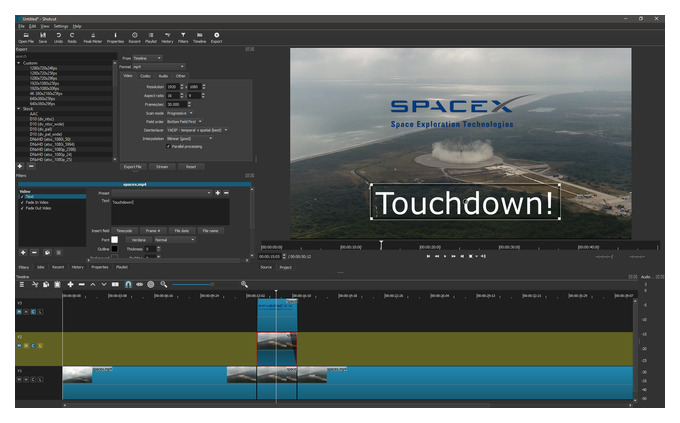Disable the Fade In Video filter checkbox
The image size is (680, 423).
[x=22, y=203]
